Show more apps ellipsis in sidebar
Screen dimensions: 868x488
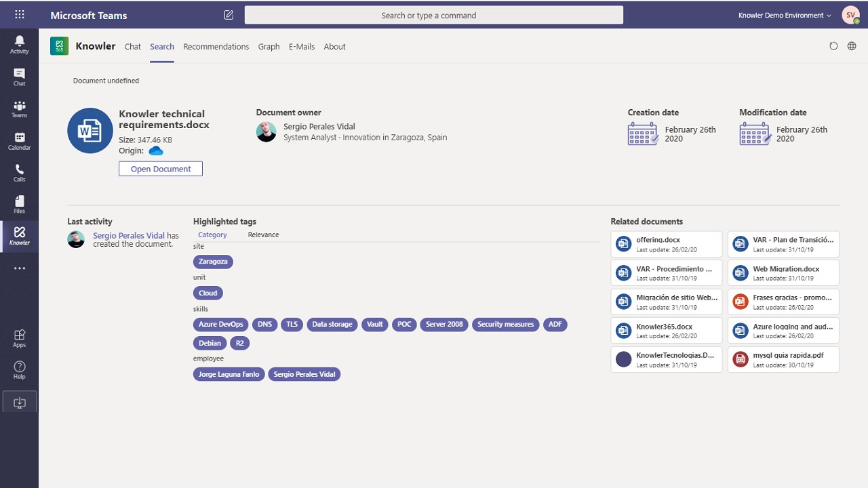19,268
